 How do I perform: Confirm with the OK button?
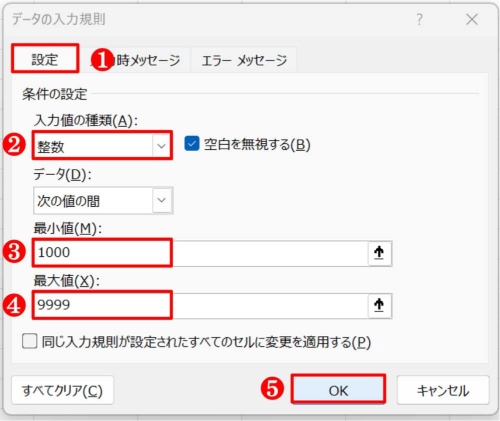pos(338,389)
